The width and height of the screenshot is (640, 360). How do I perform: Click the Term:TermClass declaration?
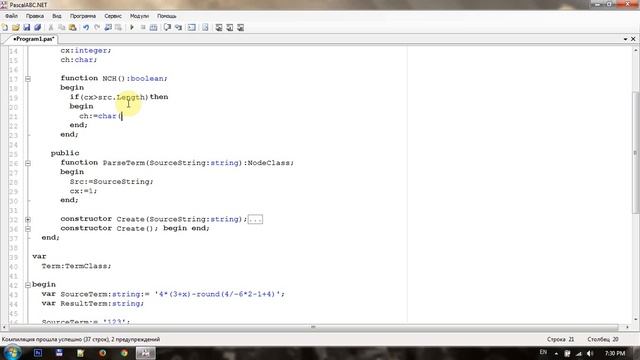point(76,266)
